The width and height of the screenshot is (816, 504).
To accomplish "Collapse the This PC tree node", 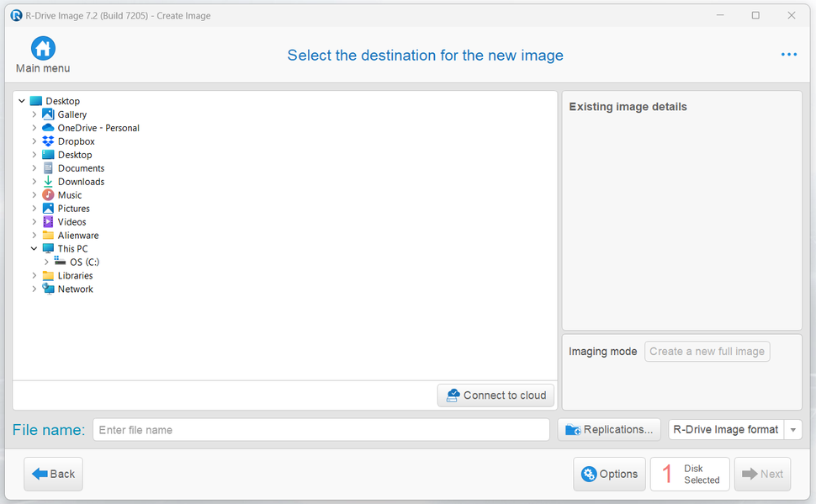I will coord(34,249).
